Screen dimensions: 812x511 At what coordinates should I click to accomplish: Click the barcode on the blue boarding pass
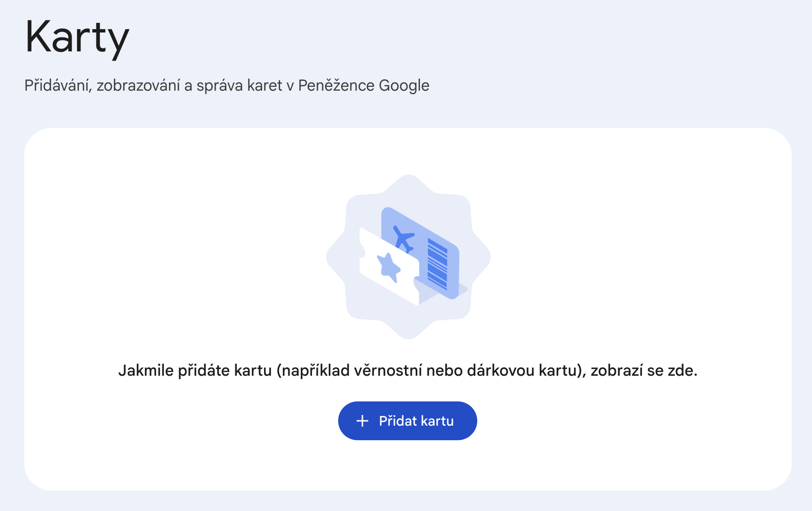437,264
